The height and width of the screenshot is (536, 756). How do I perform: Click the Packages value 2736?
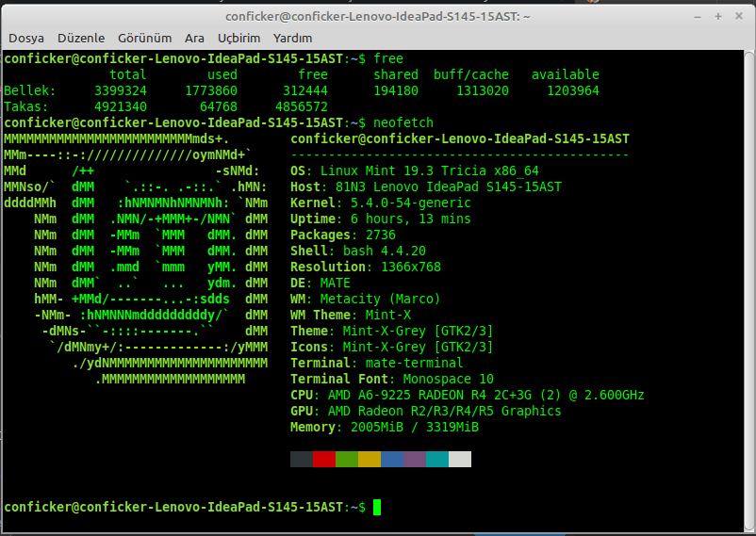(x=381, y=235)
